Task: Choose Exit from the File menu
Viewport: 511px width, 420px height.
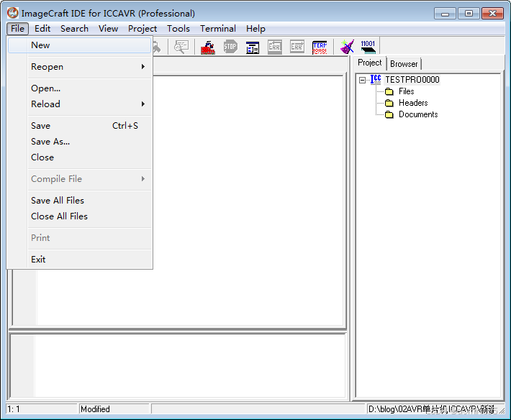Action: 79,260
